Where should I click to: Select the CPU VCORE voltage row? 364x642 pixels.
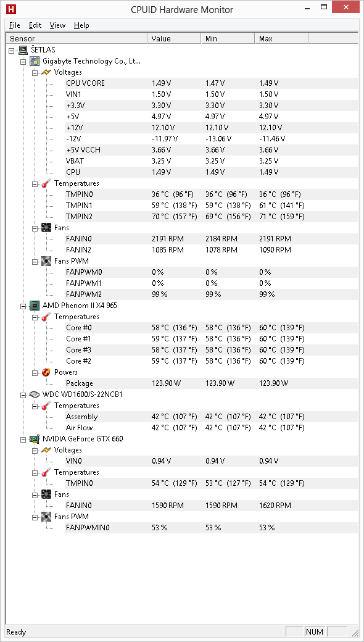coord(184,83)
